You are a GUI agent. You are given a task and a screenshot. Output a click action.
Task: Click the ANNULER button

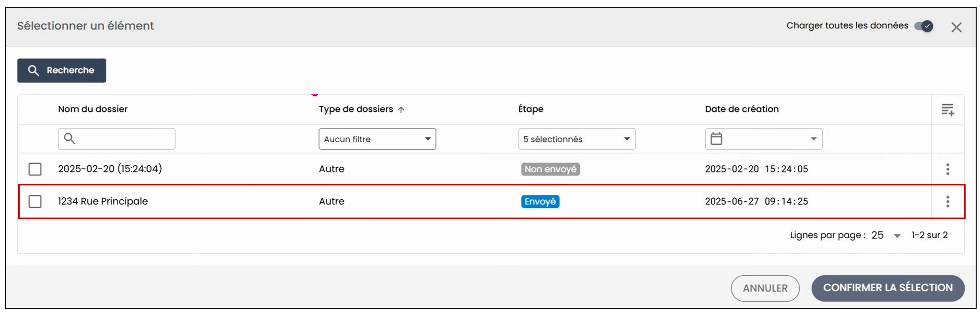(x=765, y=288)
